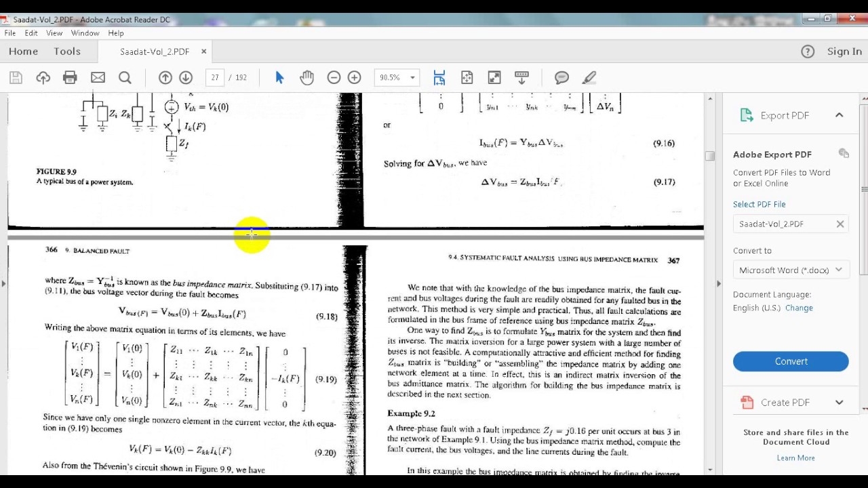The width and height of the screenshot is (868, 488).
Task: Close the Saadat-Vol_2.PDF tab
Action: pyautogui.click(x=203, y=52)
